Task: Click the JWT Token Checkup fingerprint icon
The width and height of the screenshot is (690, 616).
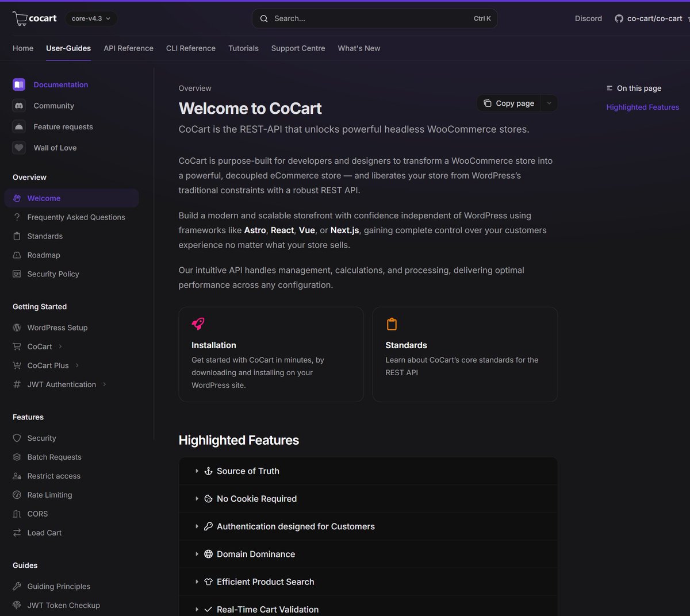Action: point(17,605)
